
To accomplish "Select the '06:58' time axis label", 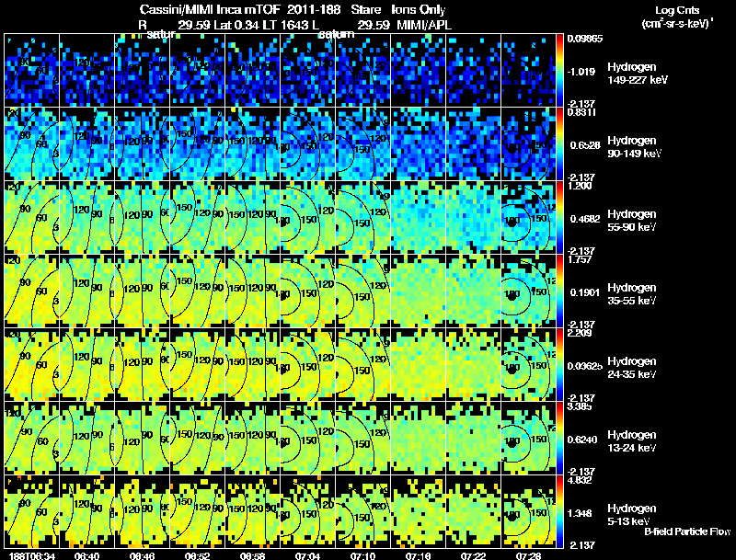I will pos(252,555).
